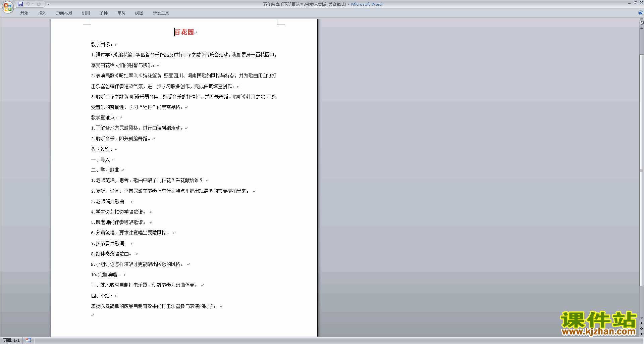This screenshot has width=644, height=344.
Task: Click the proofing status icon in status bar
Action: [29, 340]
